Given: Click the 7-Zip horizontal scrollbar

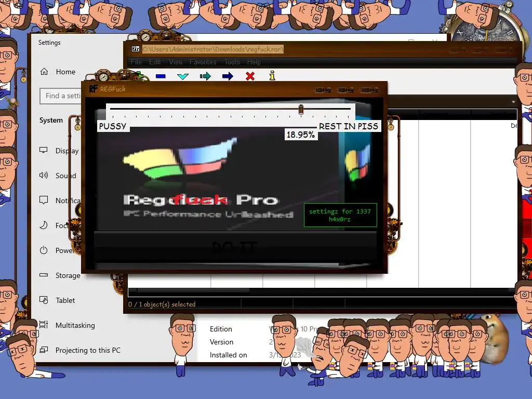Looking at the screenshot, I should pyautogui.click(x=322, y=291).
